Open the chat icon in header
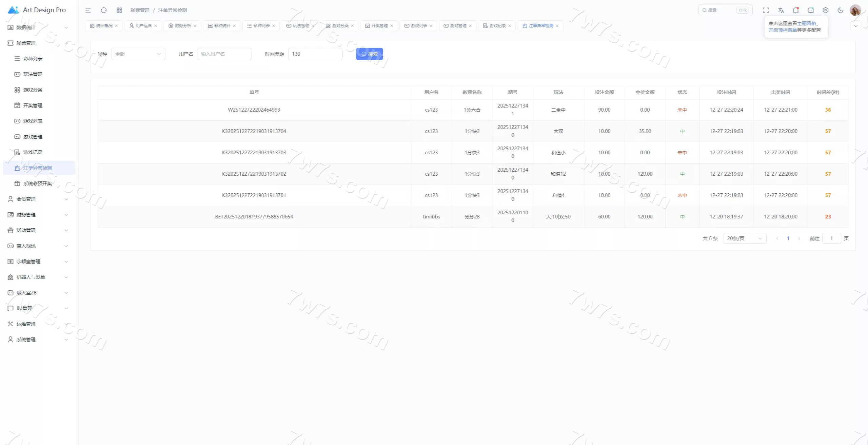The image size is (868, 445). click(x=810, y=10)
